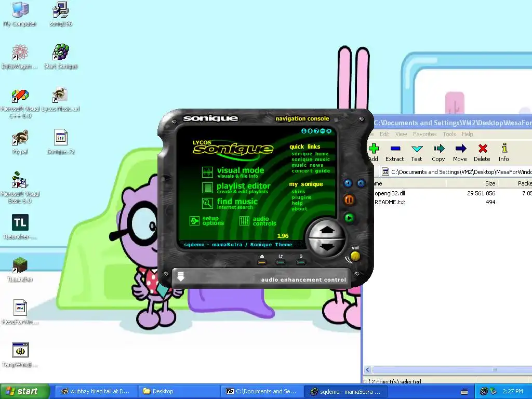This screenshot has height=399, width=532.
Task: Open plugins under my sonique
Action: (301, 197)
